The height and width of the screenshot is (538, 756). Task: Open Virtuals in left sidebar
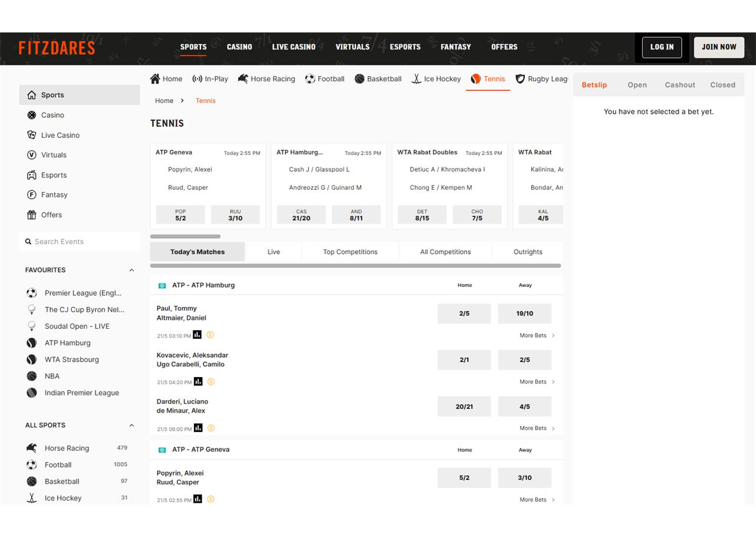80,155
